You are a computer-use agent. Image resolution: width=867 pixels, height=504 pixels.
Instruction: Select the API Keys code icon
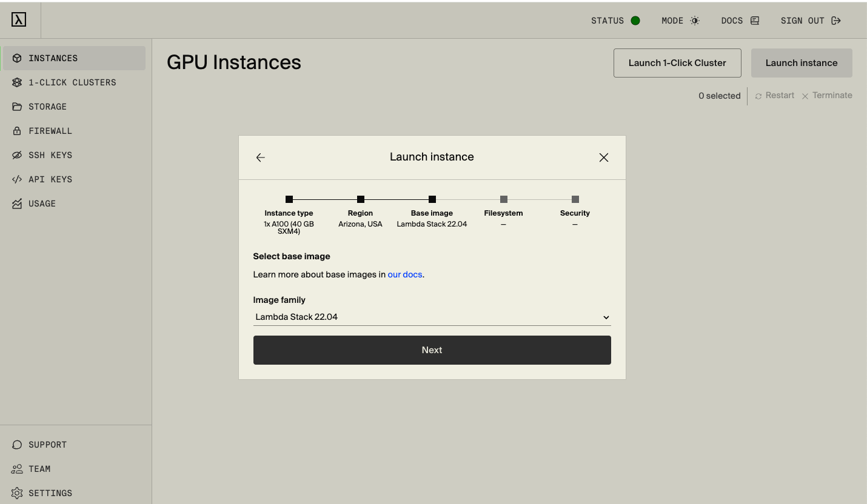(x=17, y=179)
